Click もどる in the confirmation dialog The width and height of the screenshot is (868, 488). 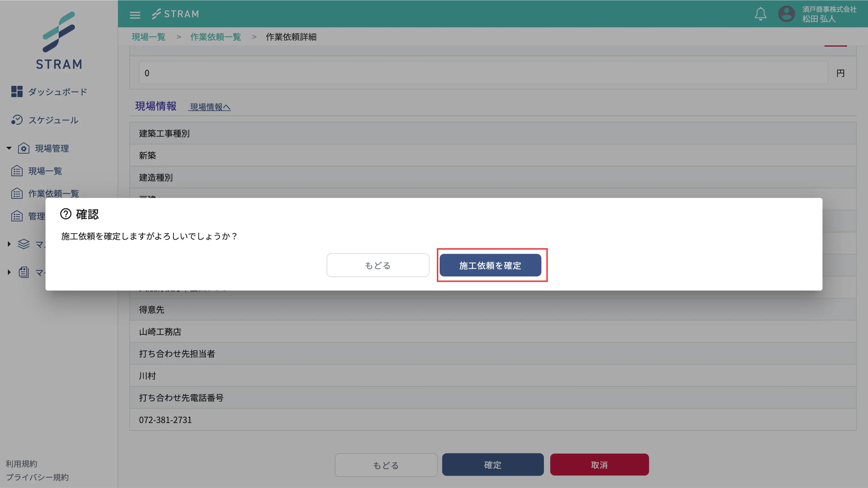pos(377,265)
